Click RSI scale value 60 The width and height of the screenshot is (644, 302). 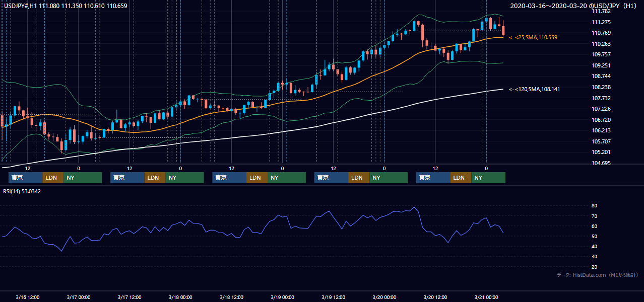click(x=594, y=226)
